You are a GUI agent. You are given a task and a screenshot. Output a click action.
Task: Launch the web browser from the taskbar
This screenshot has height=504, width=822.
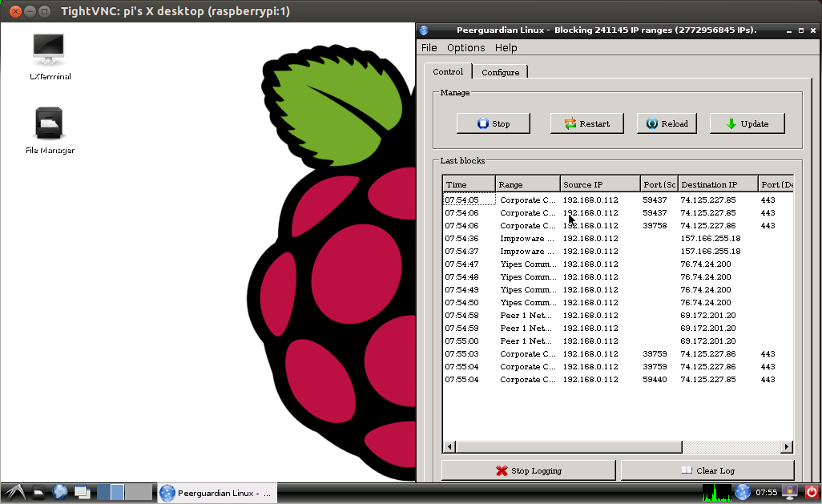click(60, 492)
